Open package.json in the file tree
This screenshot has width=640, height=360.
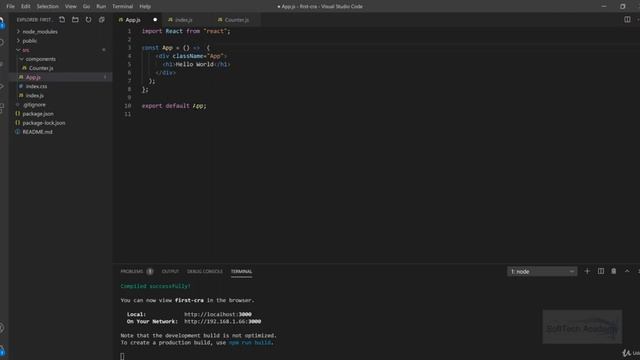pyautogui.click(x=38, y=114)
